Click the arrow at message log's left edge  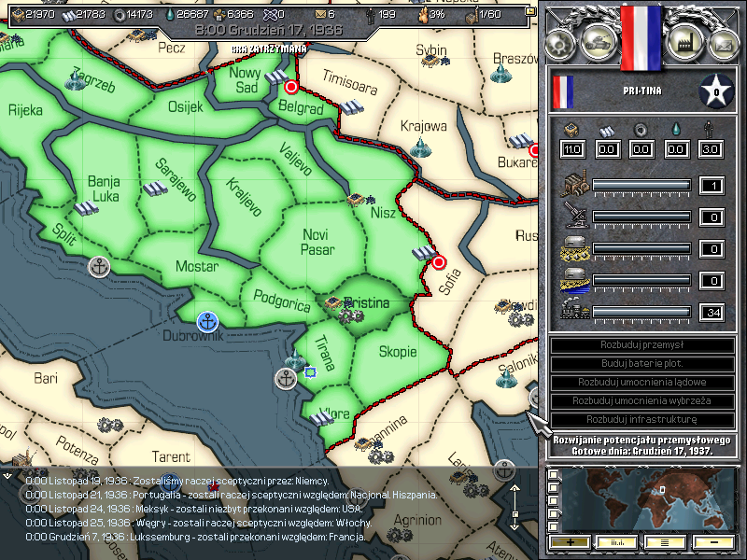pos(7,475)
